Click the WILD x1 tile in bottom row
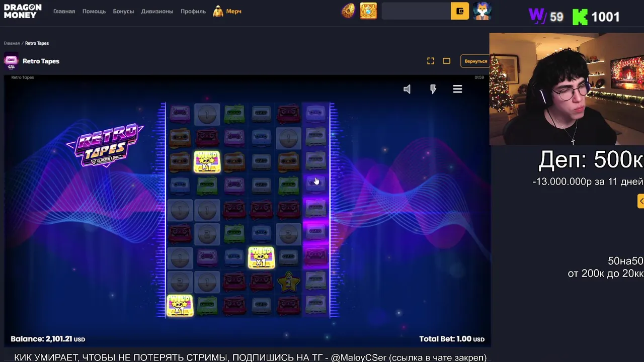 (x=180, y=305)
